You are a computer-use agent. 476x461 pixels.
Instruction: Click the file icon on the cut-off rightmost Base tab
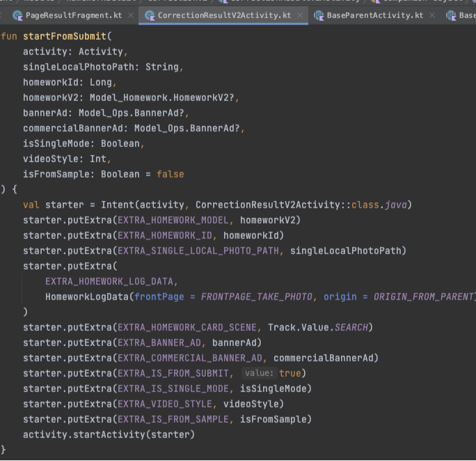point(451,15)
